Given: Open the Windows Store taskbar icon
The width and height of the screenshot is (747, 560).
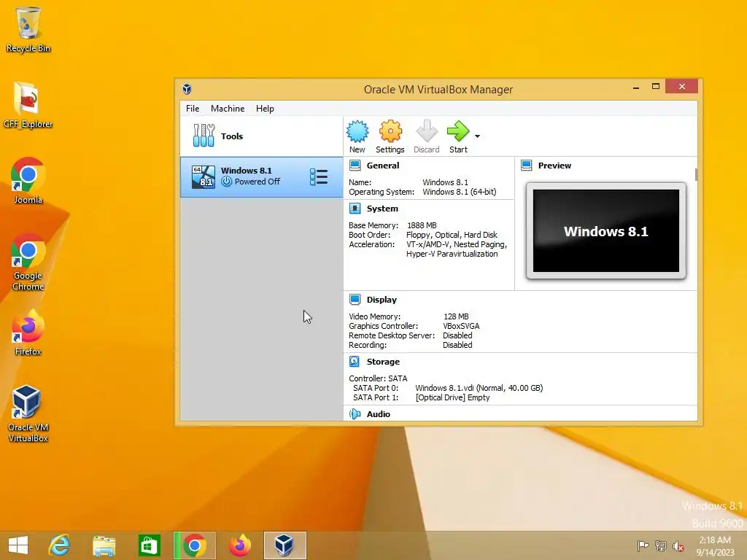Looking at the screenshot, I should coord(149,545).
